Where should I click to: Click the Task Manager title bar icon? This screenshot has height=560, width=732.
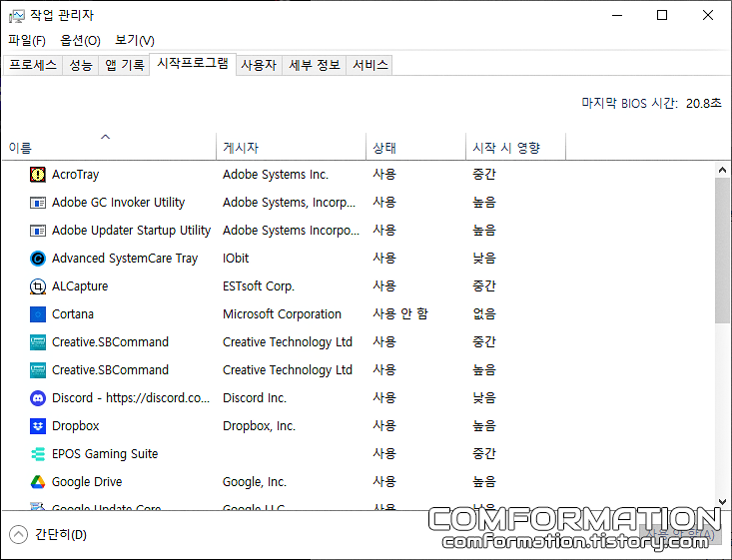click(16, 16)
